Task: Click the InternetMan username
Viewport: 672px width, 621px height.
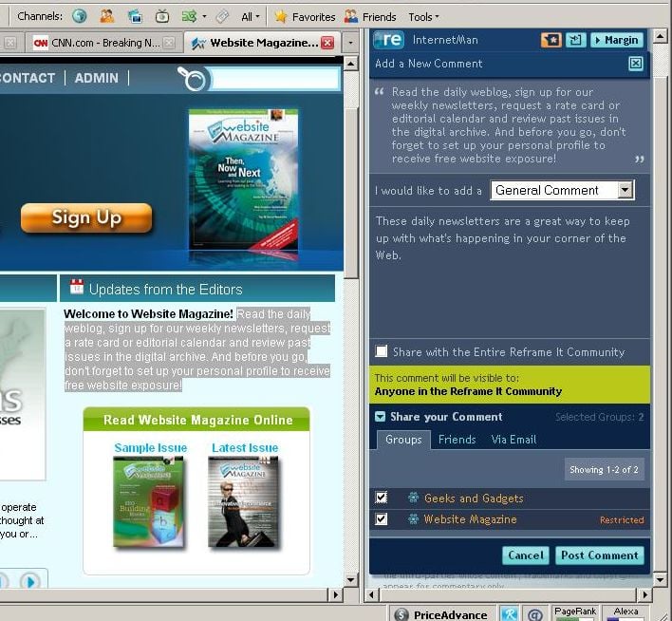Action: 445,40
